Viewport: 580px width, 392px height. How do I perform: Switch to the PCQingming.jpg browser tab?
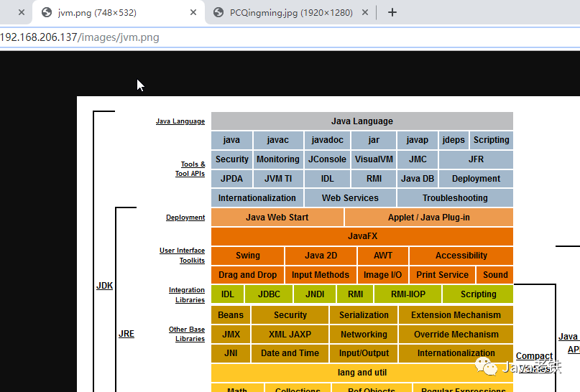click(x=290, y=12)
